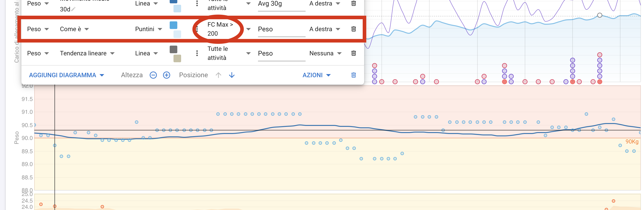Edit the Peso label field in Puntini row
This screenshot has width=644, height=210.
pyautogui.click(x=282, y=29)
